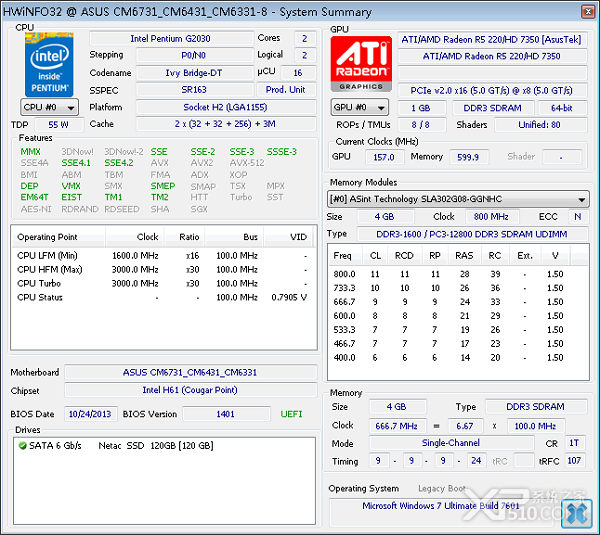
Task: Click the Intel Pentium G2030 name field
Action: 171,39
